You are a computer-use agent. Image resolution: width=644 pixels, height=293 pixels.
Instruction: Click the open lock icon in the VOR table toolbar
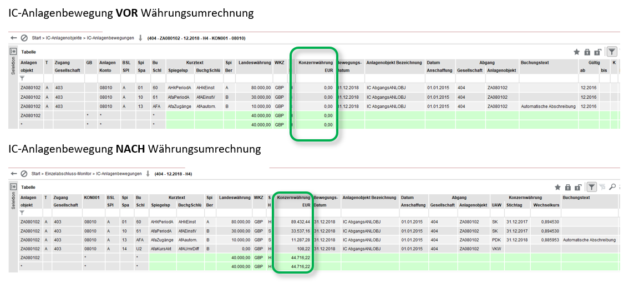click(598, 52)
